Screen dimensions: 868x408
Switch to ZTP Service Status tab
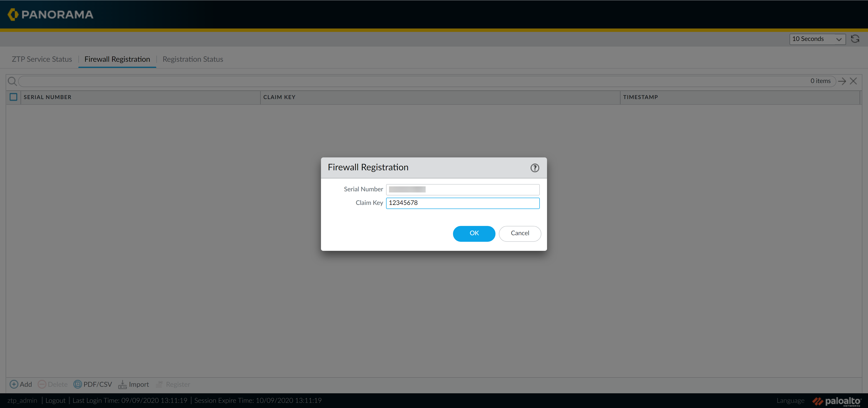coord(42,59)
